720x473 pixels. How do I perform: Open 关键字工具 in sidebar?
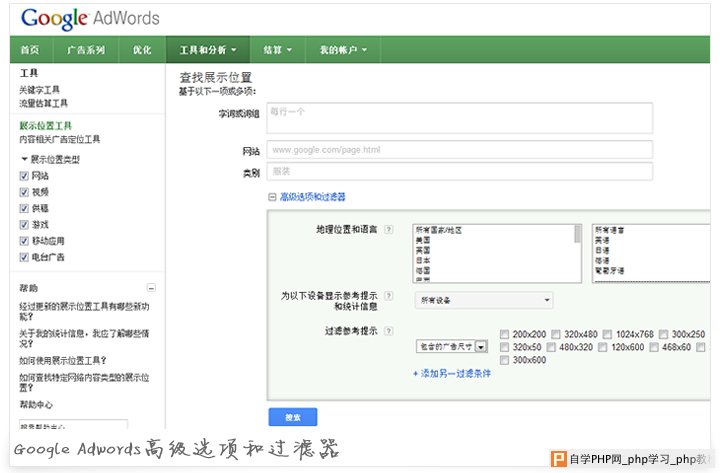39,90
